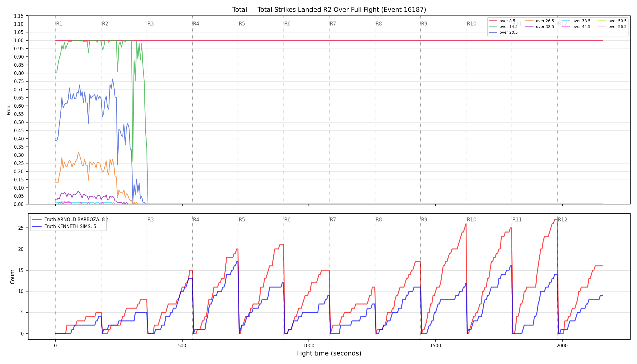This screenshot has height=364, width=637.
Task: Click the 0.50 tick on the Prob axis
Action: (x=19, y=122)
